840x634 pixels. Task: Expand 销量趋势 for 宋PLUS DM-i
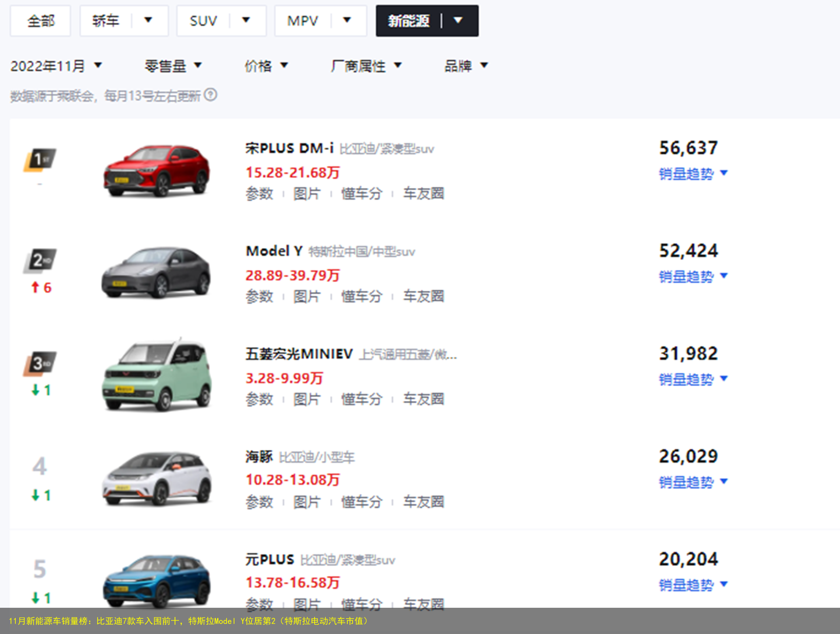tap(693, 174)
